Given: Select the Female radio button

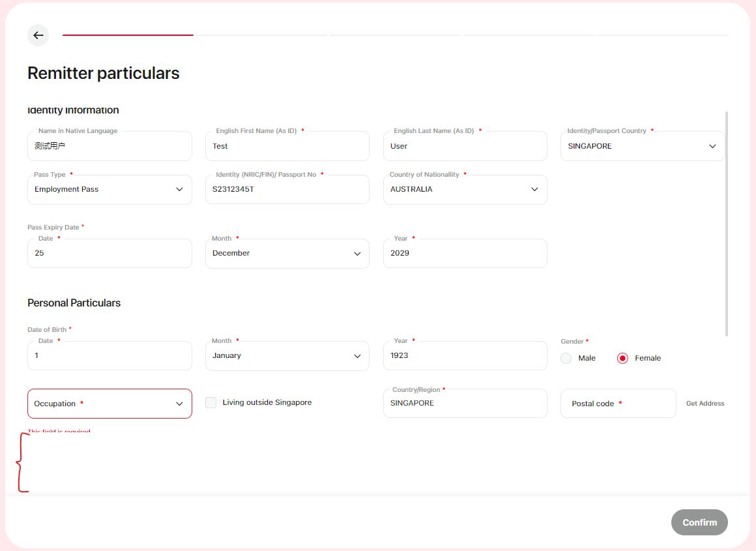Looking at the screenshot, I should click(622, 358).
